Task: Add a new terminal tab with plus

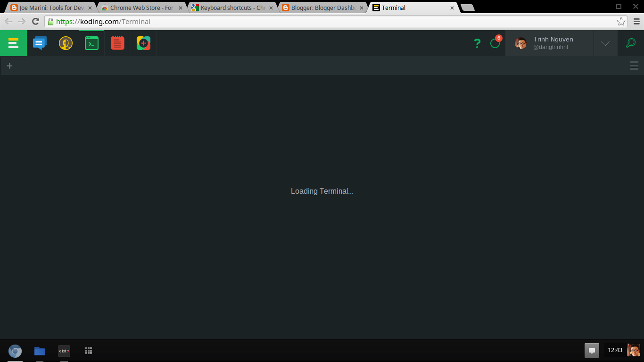Action: (9, 66)
